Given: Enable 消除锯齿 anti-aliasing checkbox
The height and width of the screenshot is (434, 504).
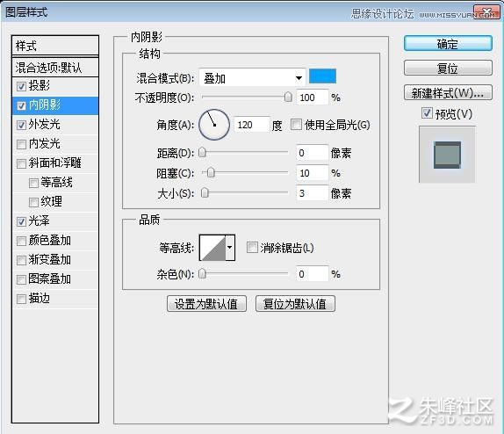Looking at the screenshot, I should click(x=252, y=248).
